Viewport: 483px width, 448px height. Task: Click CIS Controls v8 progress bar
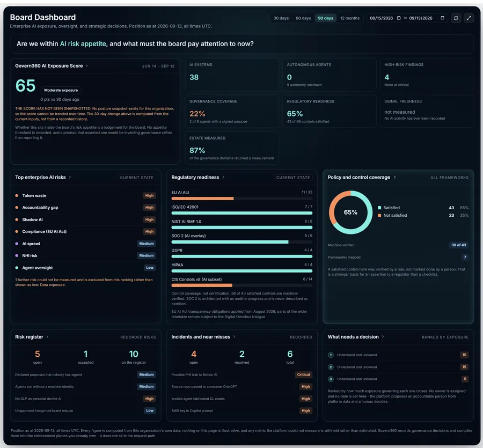(x=242, y=285)
